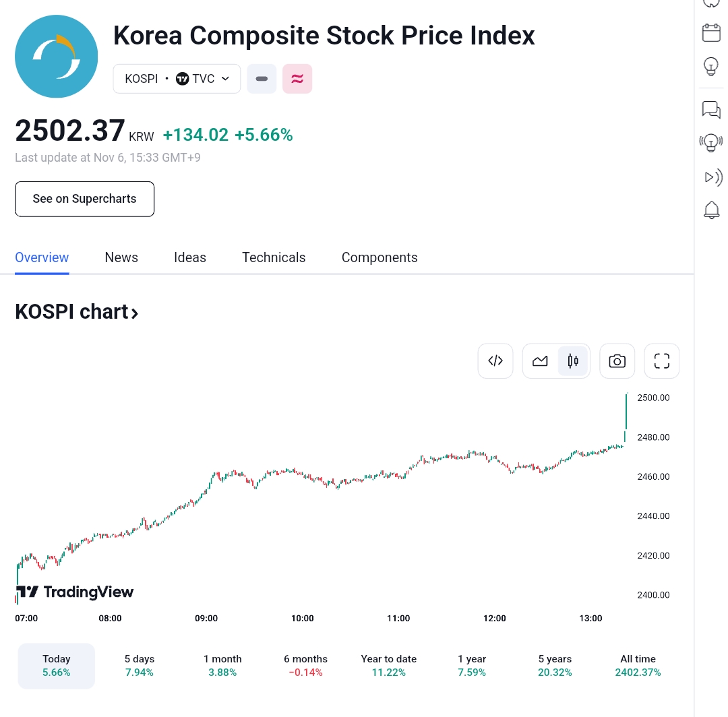Select the 1 month performance range
Image resolution: width=728 pixels, height=717 pixels.
coord(222,665)
